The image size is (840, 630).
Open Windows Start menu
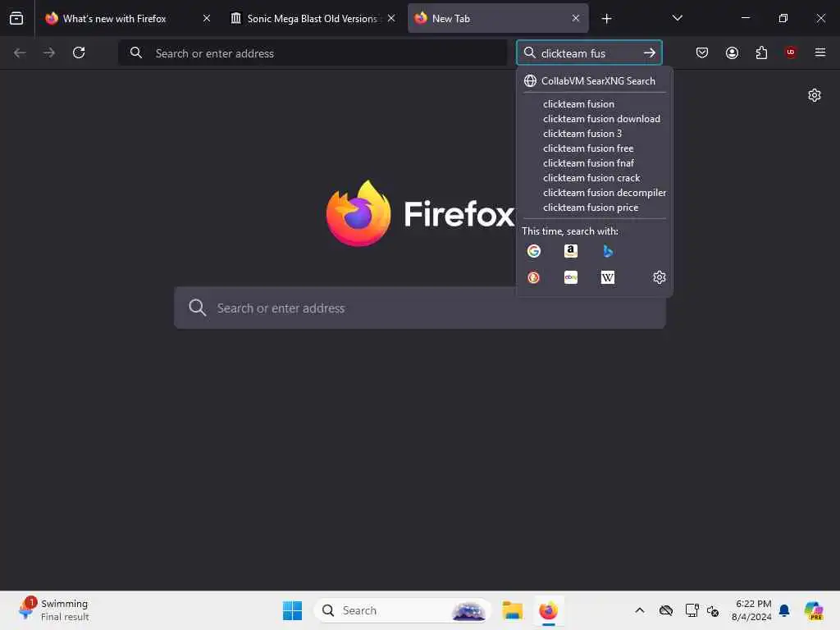pyautogui.click(x=292, y=610)
